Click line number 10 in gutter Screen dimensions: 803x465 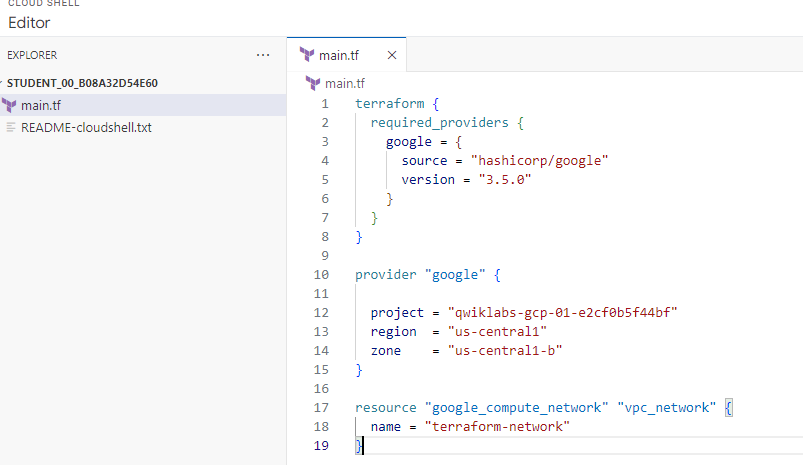pyautogui.click(x=321, y=275)
